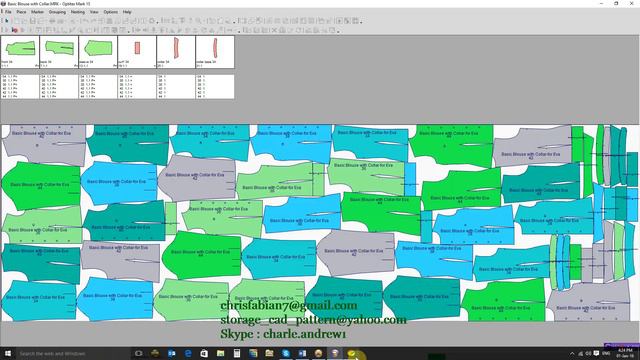
Task: Open Task View from the taskbar
Action: 139,353
